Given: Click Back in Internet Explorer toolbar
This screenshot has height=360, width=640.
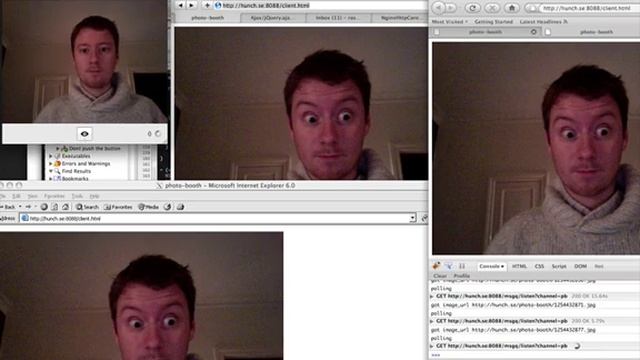Looking at the screenshot, I should (7, 207).
